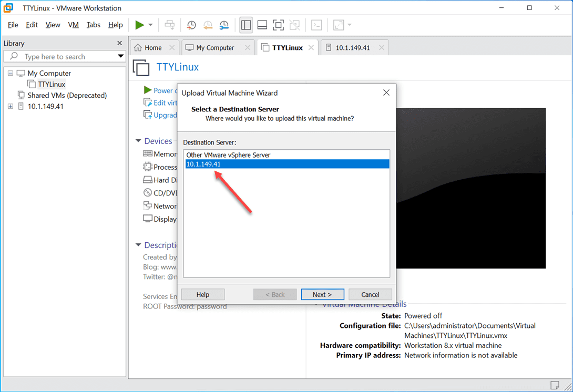Image resolution: width=573 pixels, height=392 pixels.
Task: Close the TTYLinux tab
Action: [311, 47]
